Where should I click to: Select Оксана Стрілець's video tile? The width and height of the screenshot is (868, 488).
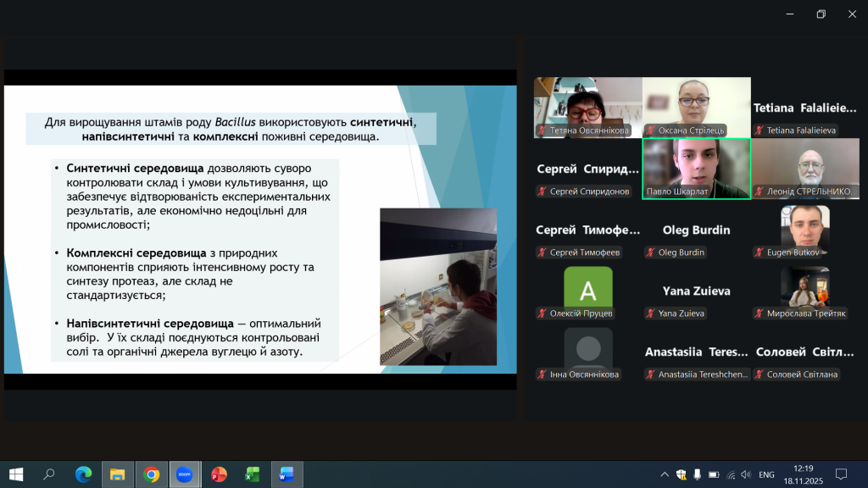pyautogui.click(x=696, y=107)
